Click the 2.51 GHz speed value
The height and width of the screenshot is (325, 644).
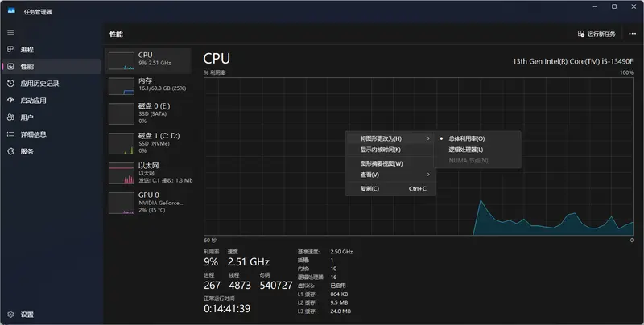(249, 261)
